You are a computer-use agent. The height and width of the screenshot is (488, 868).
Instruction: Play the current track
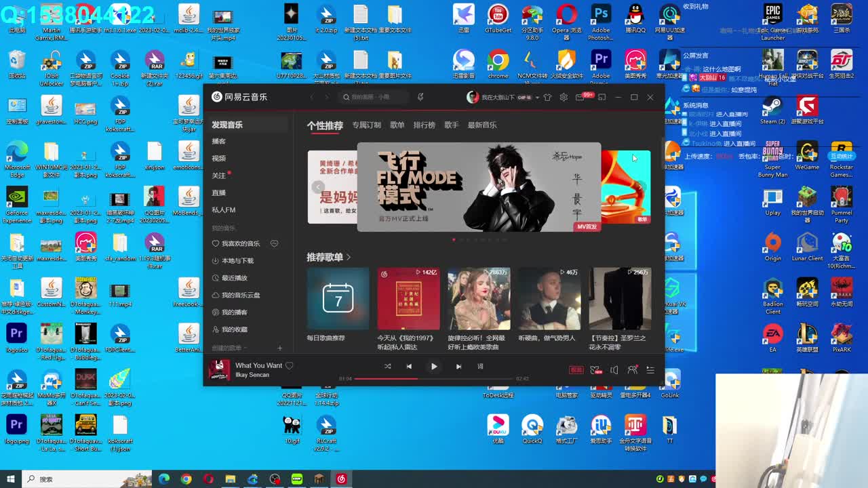[434, 367]
